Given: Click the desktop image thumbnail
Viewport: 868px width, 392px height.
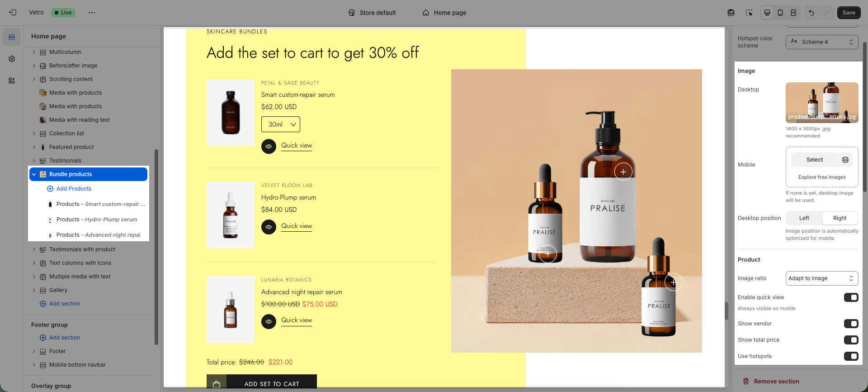Looking at the screenshot, I should [x=822, y=103].
